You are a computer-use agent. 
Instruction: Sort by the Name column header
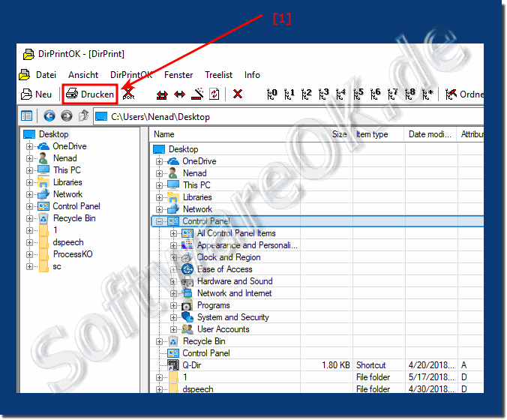[x=224, y=134]
